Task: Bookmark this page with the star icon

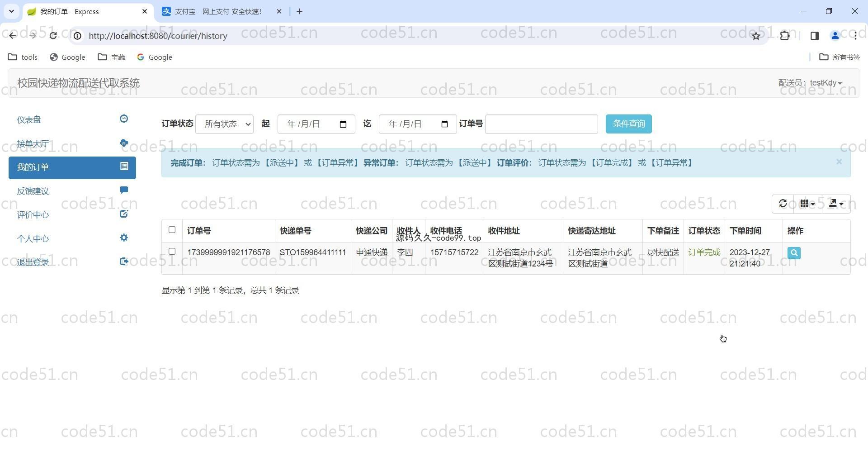Action: (756, 36)
